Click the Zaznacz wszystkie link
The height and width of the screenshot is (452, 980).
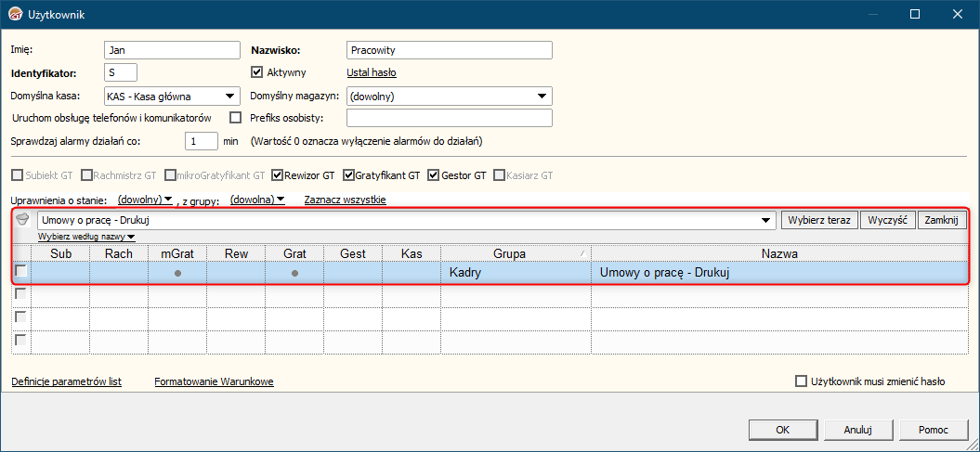click(345, 200)
